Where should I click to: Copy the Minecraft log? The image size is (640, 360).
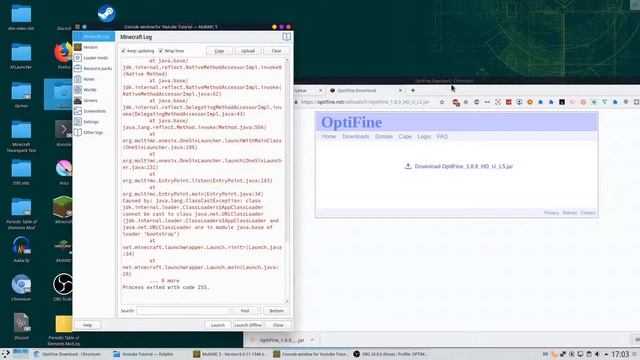coord(219,51)
